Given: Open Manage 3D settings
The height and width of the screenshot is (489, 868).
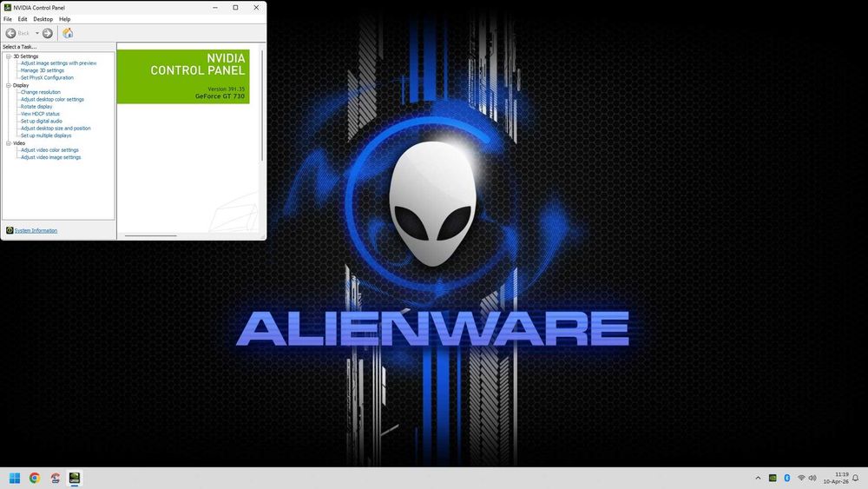Looking at the screenshot, I should point(43,70).
